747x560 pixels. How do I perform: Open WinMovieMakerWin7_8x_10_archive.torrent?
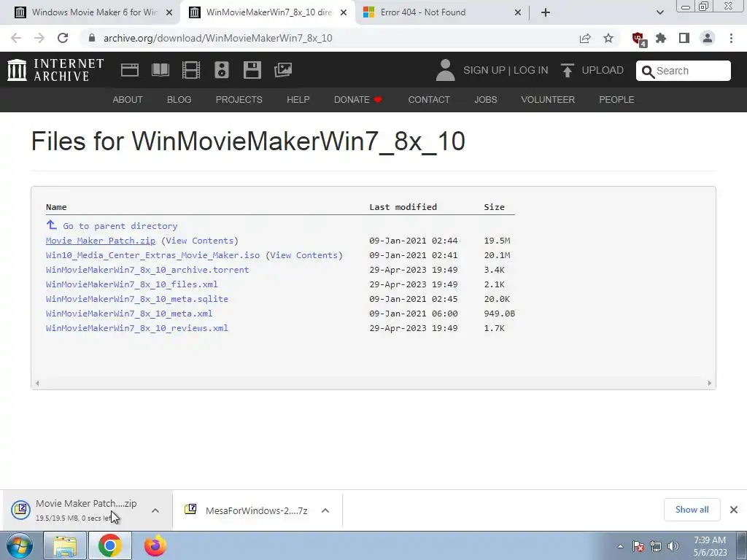[x=147, y=270]
